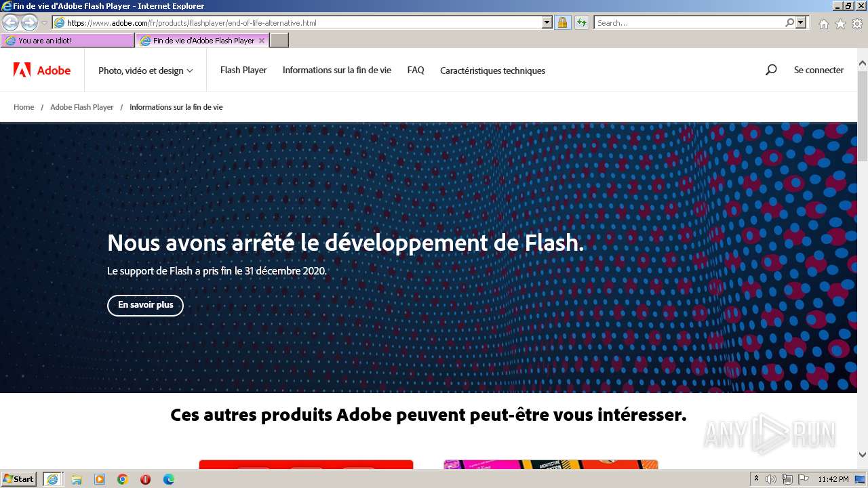This screenshot has height=488, width=868.
Task: Go forward with the browser Forward arrow
Action: tap(29, 23)
